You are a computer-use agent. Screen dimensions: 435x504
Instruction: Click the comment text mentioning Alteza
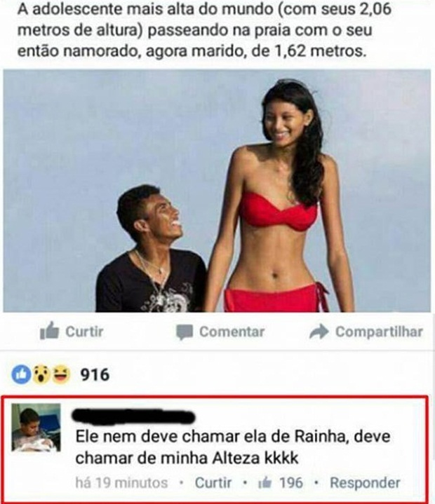(233, 447)
